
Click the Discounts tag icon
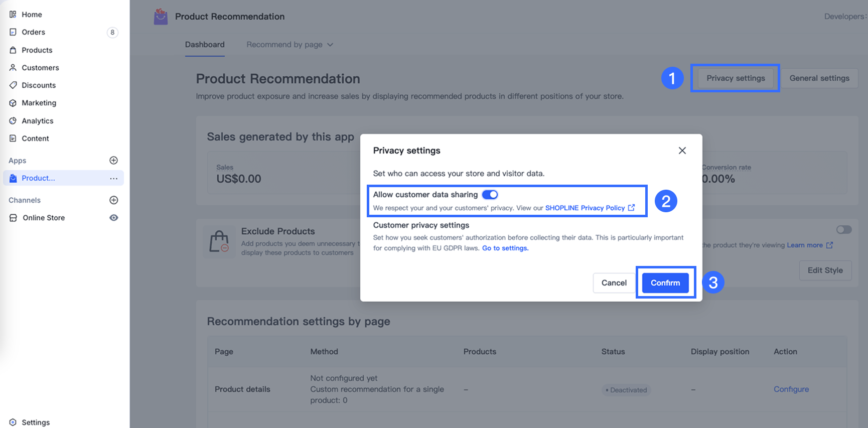coord(13,85)
